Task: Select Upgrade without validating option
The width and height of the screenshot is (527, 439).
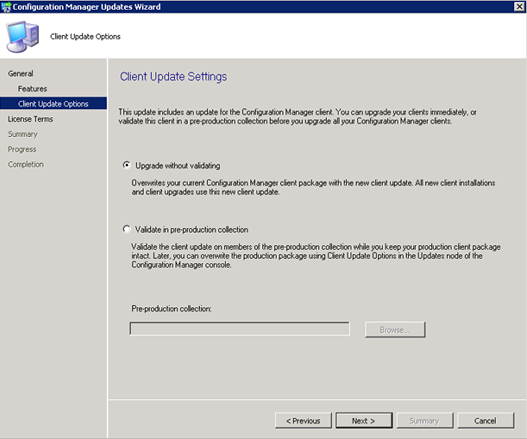Action: [x=126, y=165]
